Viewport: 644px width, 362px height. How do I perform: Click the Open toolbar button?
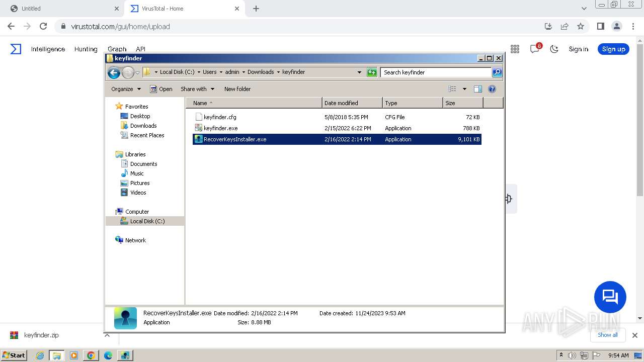click(161, 89)
